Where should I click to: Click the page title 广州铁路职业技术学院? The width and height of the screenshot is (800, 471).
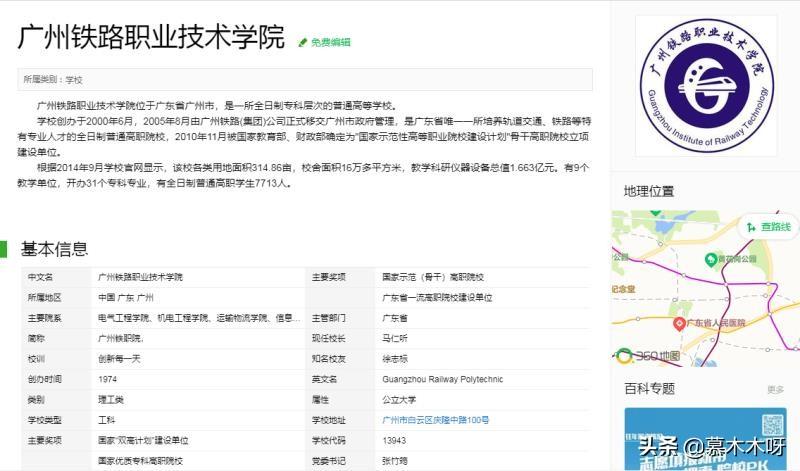[x=152, y=37]
